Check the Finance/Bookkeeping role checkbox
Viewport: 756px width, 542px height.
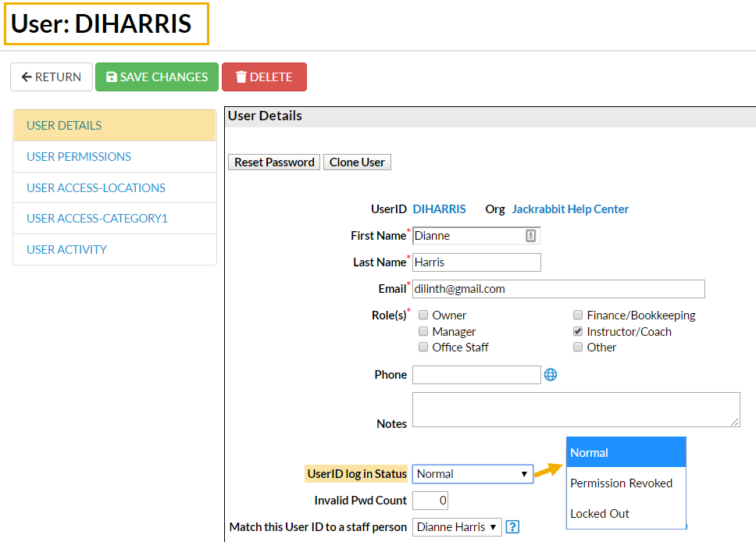578,315
